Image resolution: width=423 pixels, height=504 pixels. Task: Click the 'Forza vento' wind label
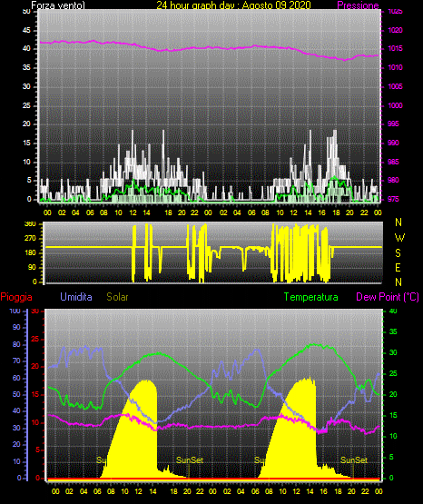58,5
